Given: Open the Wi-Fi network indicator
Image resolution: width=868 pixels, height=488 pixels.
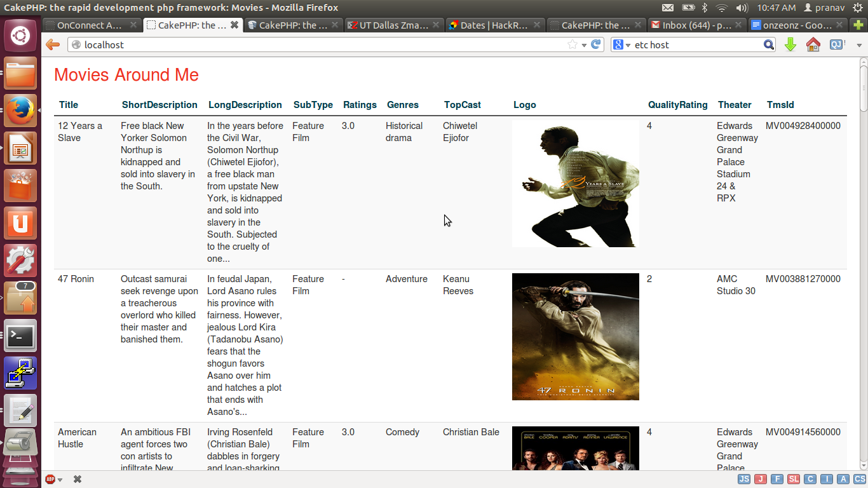Looking at the screenshot, I should pyautogui.click(x=722, y=8).
